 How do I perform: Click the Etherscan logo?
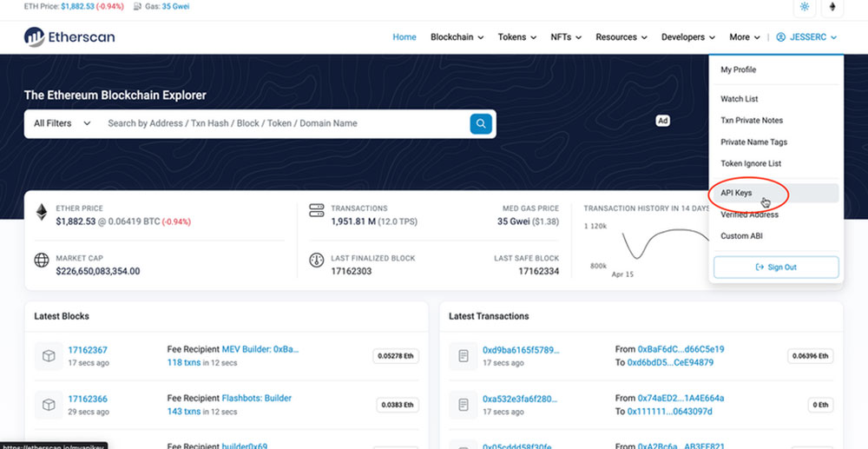(x=69, y=37)
